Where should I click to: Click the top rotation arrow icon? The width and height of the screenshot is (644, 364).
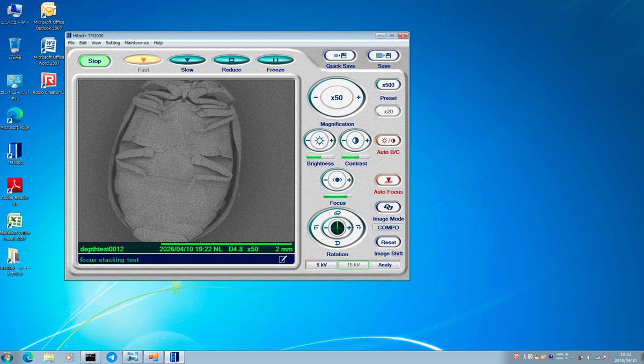point(338,214)
